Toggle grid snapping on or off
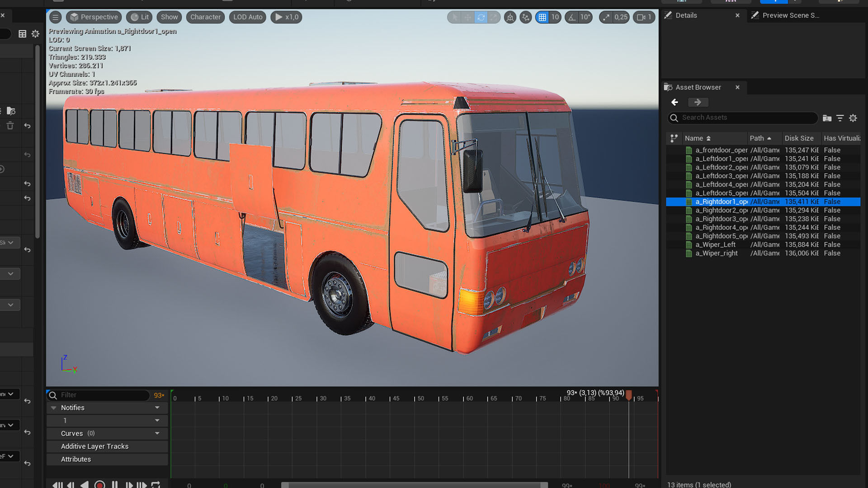Image resolution: width=868 pixels, height=488 pixels. tap(542, 17)
